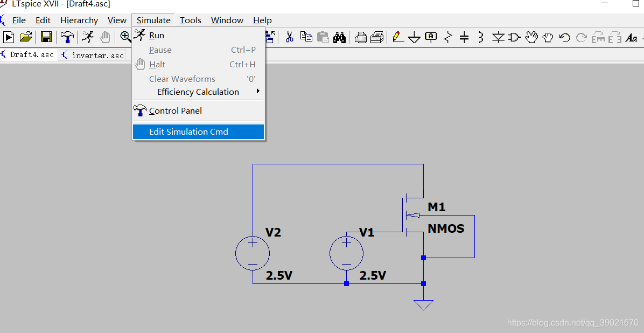Select the Zoom In magnifier icon
The height and width of the screenshot is (333, 644).
click(x=125, y=37)
